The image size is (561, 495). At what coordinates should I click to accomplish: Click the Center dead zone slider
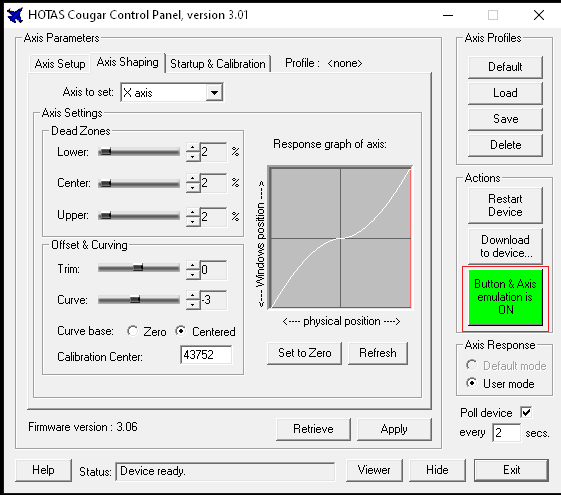(139, 183)
